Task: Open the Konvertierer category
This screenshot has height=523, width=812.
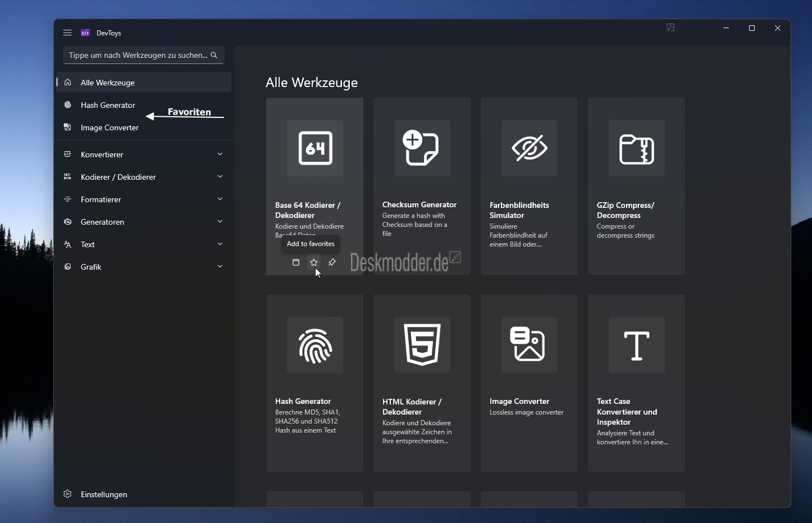Action: (x=144, y=154)
